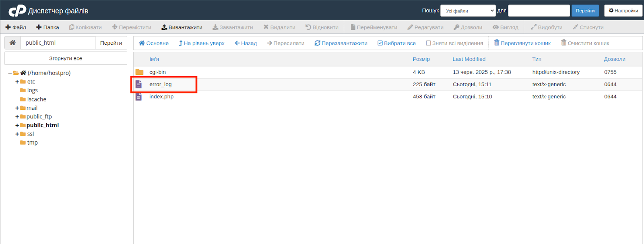Click Згорнути все button
This screenshot has width=644, height=244.
(66, 58)
